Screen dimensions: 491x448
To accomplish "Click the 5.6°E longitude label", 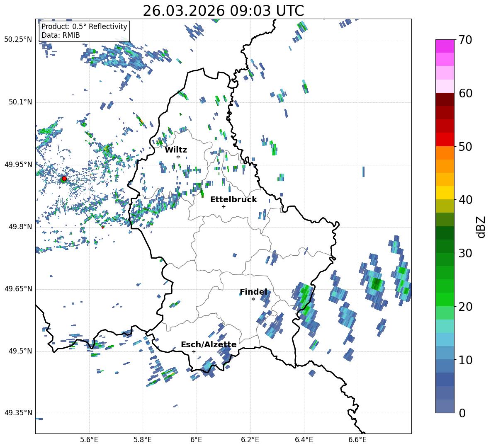I will (89, 440).
